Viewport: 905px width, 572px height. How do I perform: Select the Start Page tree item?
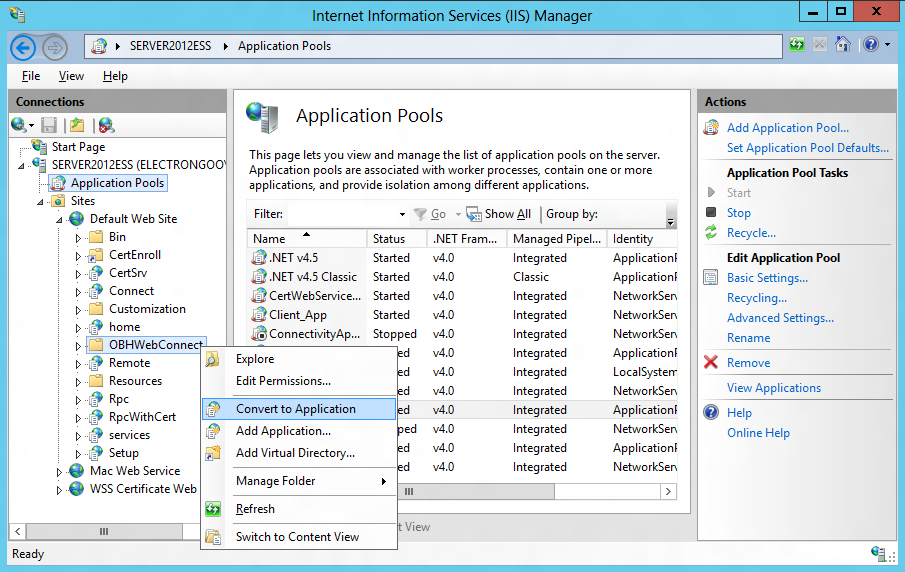[x=78, y=147]
